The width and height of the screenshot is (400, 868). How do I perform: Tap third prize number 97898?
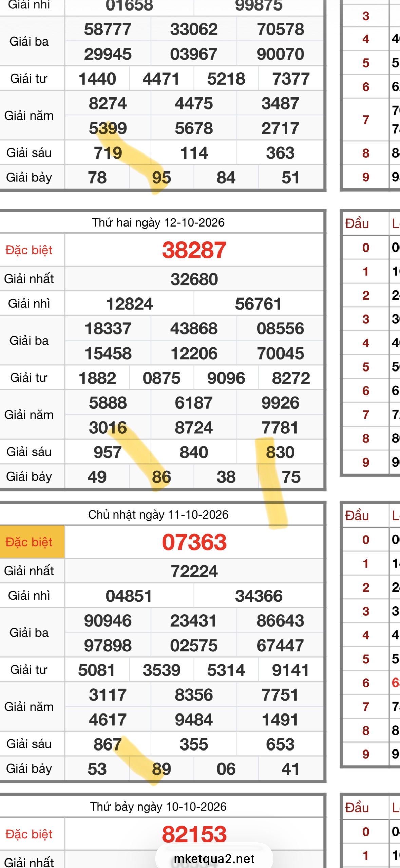point(108,646)
